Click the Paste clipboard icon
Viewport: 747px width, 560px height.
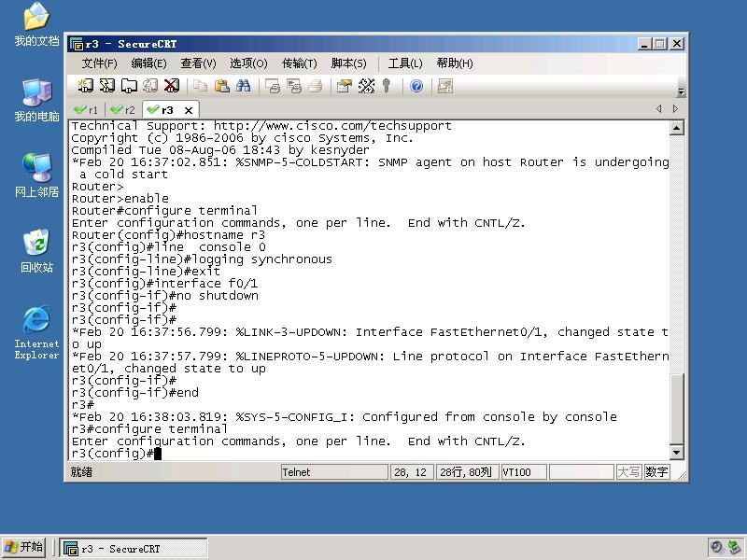tap(221, 86)
